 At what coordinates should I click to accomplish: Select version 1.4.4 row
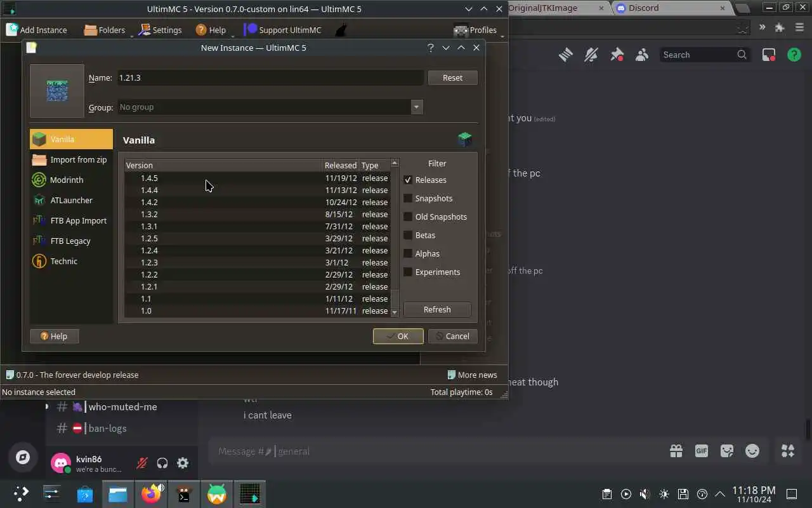pyautogui.click(x=257, y=190)
